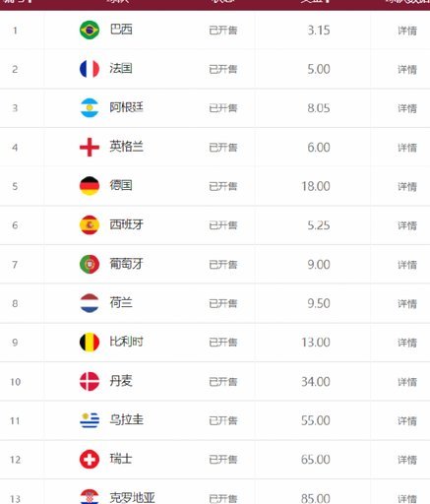
Task: Click the England flag icon
Action: point(90,147)
